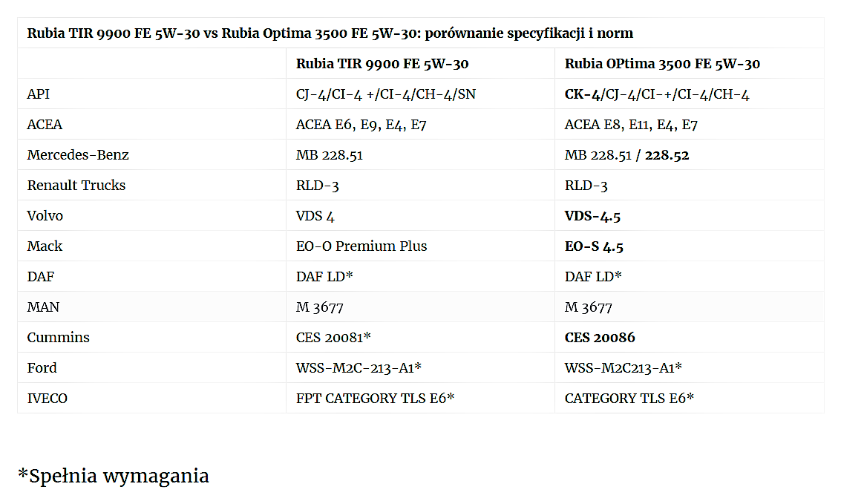Select the Rubia OPtima 3500 FE 5W-30 header

pyautogui.click(x=662, y=64)
